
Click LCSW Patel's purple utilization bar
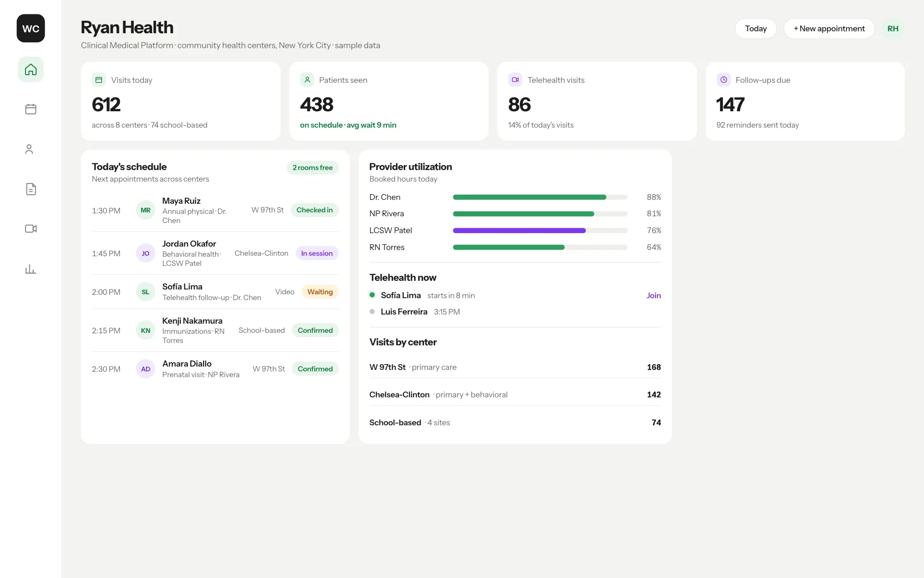(540, 231)
